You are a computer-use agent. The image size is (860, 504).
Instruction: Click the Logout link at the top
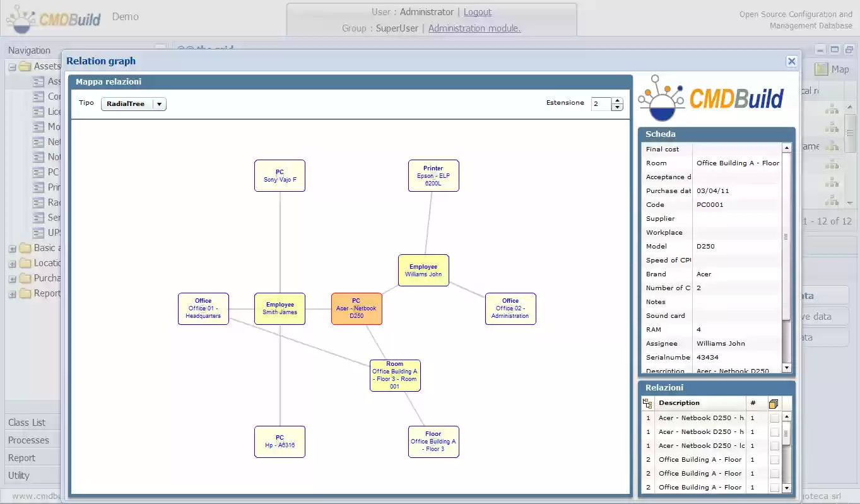point(478,11)
